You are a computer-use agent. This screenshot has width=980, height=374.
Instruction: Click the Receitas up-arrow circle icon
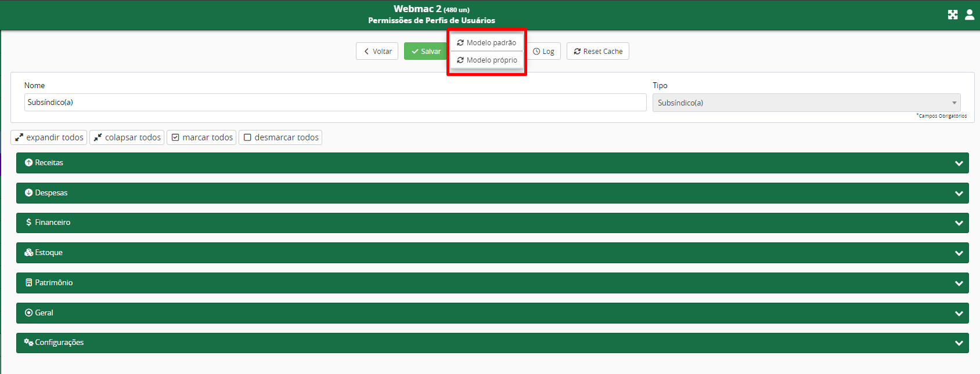[28, 163]
